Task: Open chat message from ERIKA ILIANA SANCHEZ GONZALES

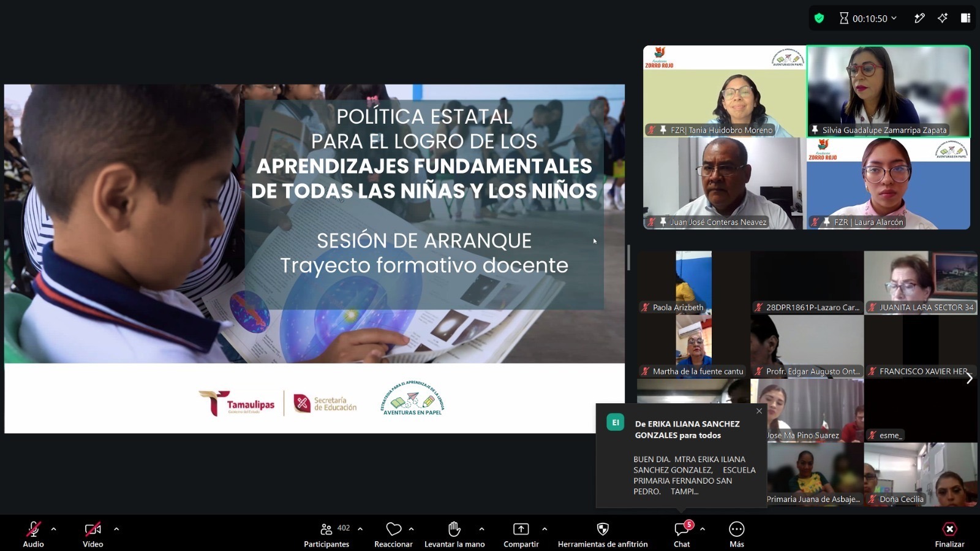Action: point(681,455)
